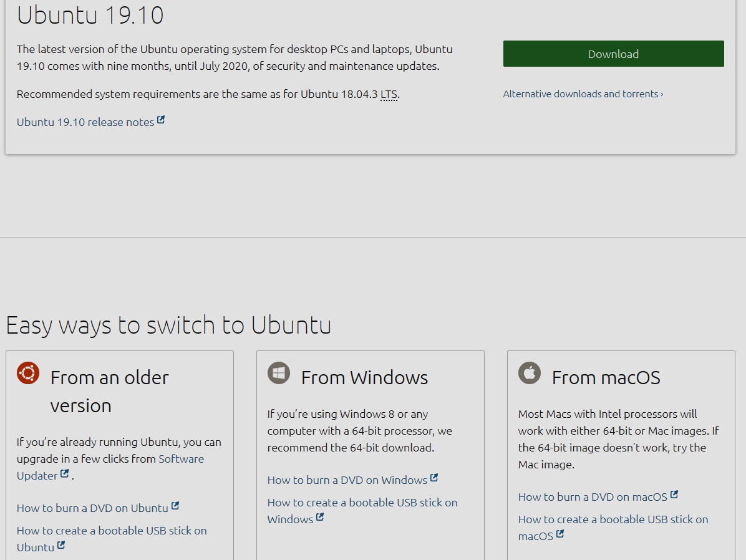Click external icon after USB on Windows
This screenshot has width=746, height=560.
click(x=320, y=517)
